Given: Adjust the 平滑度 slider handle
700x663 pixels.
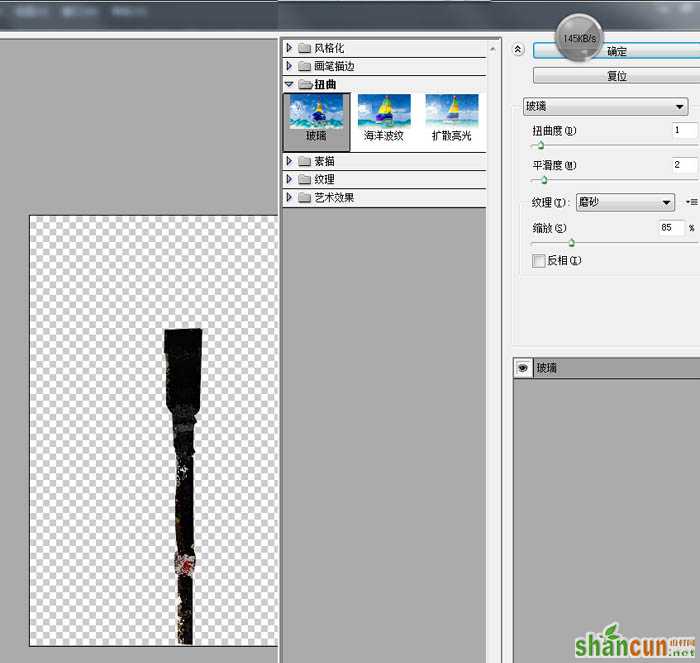Looking at the screenshot, I should (544, 180).
